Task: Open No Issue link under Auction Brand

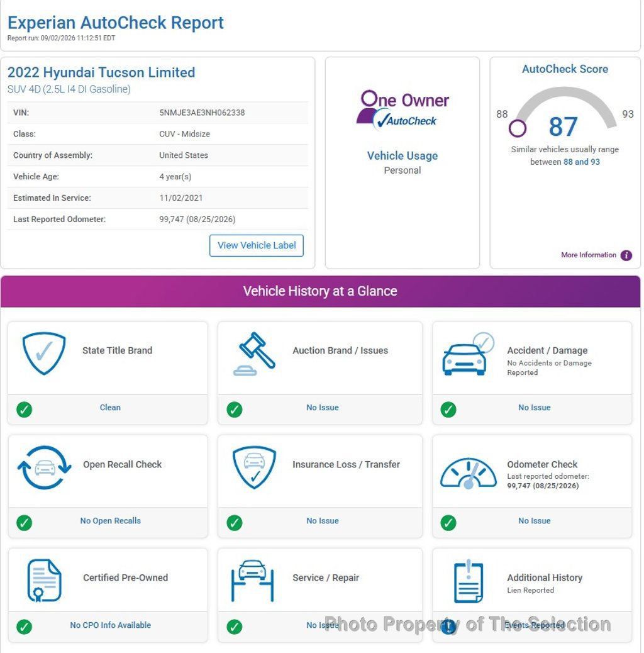Action: [323, 407]
